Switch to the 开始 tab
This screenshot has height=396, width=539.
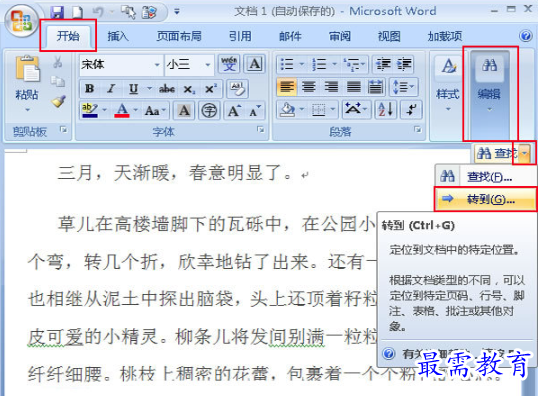tap(68, 35)
